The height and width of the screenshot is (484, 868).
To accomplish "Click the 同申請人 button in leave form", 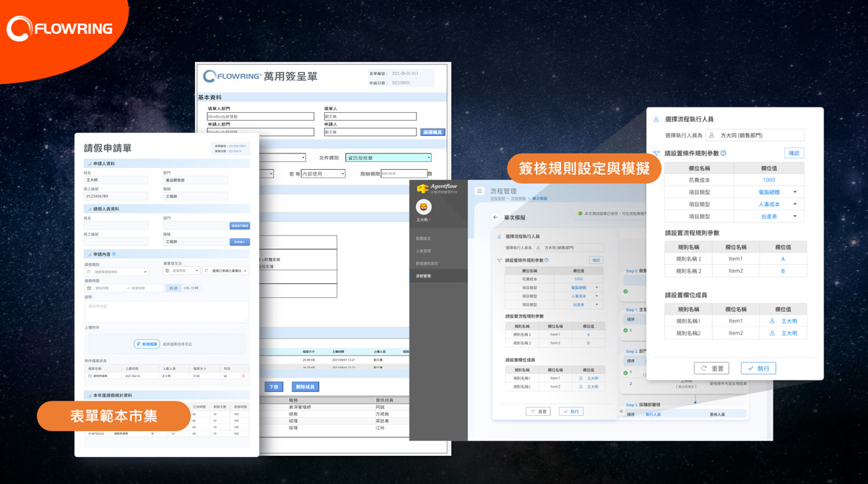I will (x=240, y=242).
